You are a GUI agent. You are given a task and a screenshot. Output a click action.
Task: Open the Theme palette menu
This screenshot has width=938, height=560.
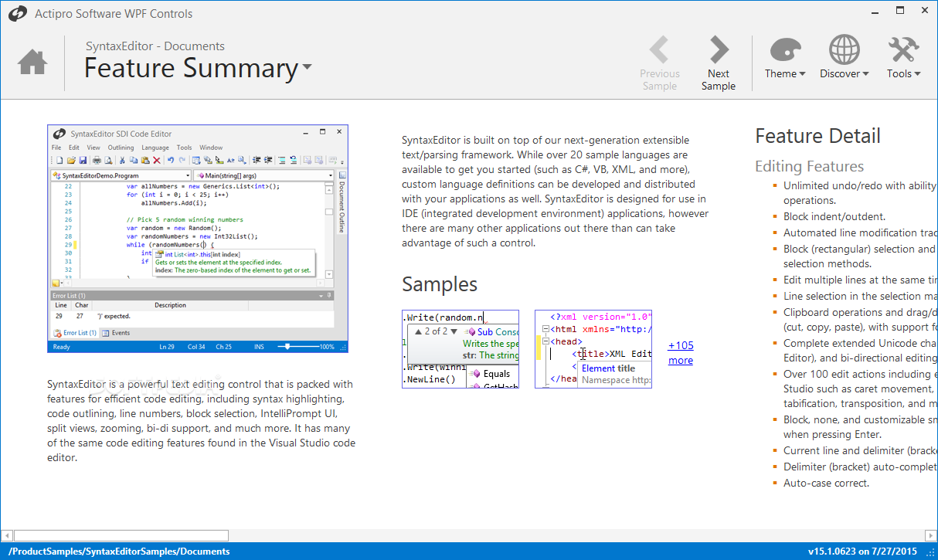click(x=786, y=58)
